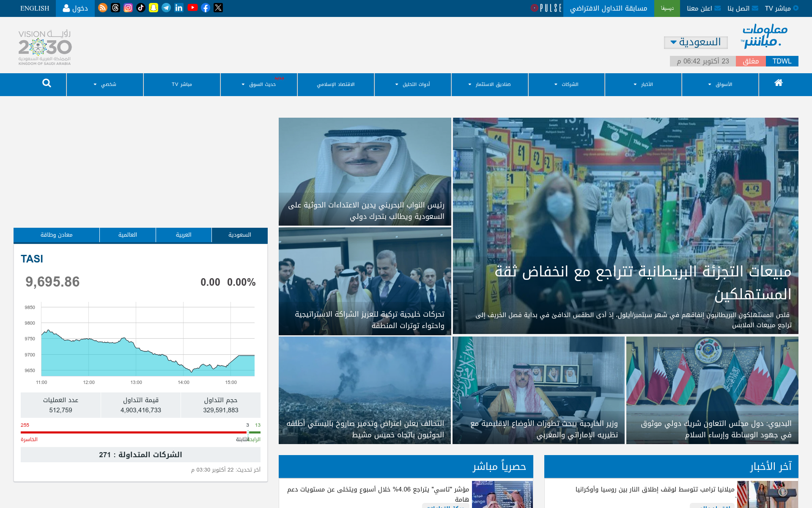Open the YouTube icon
812x508 pixels.
coord(192,8)
